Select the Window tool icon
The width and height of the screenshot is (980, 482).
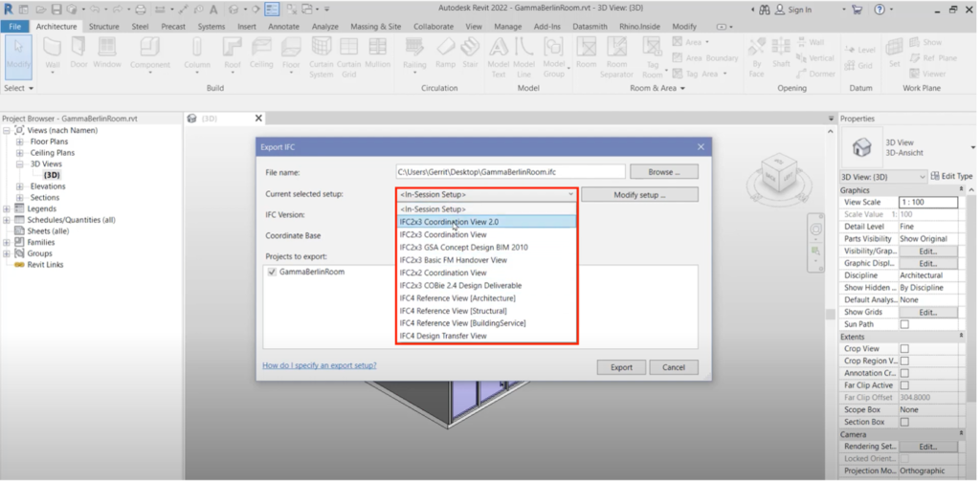coord(107,47)
